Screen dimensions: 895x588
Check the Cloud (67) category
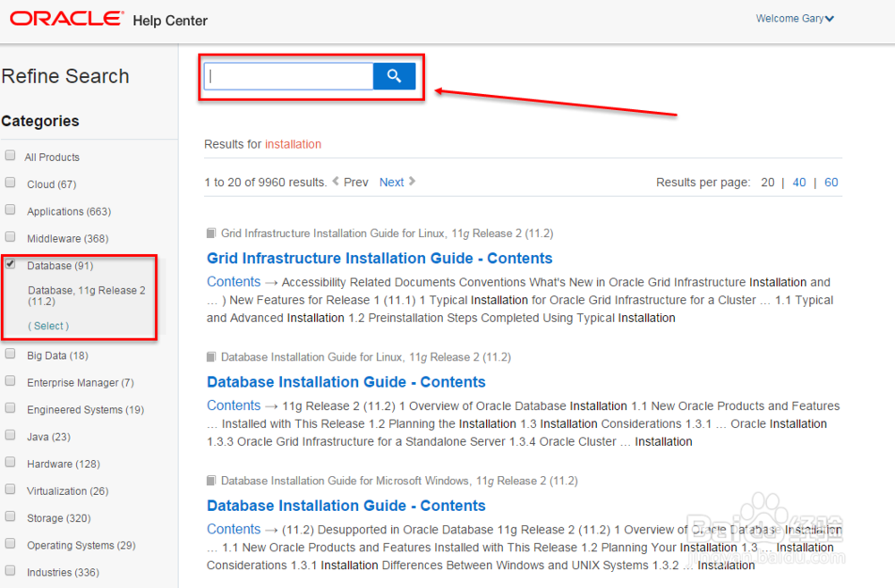(x=10, y=182)
